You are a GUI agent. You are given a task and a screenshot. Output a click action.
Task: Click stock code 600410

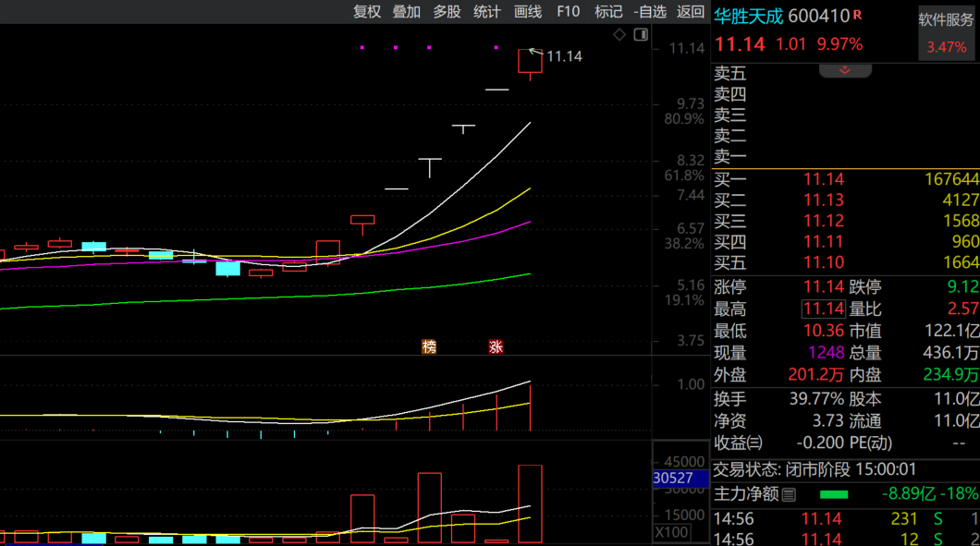(819, 17)
